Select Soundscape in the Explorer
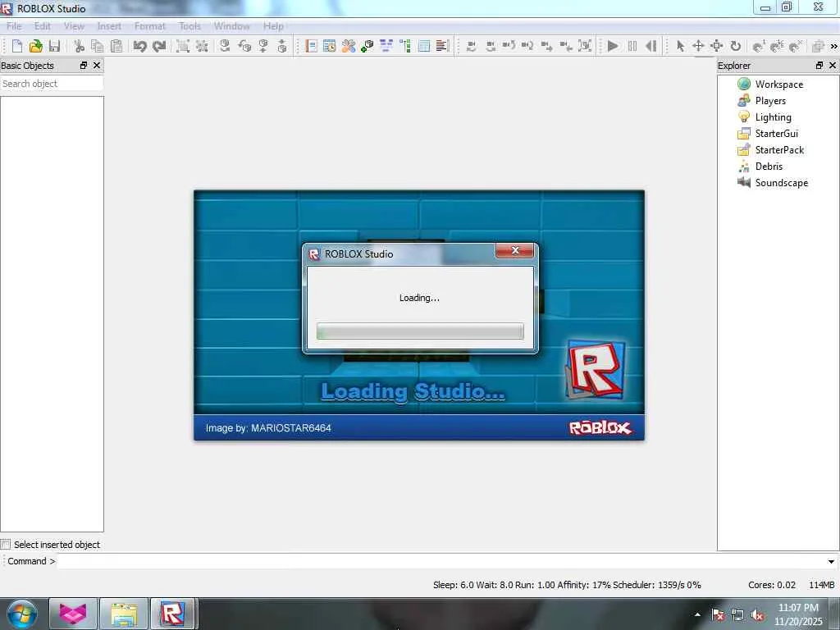 (x=781, y=183)
